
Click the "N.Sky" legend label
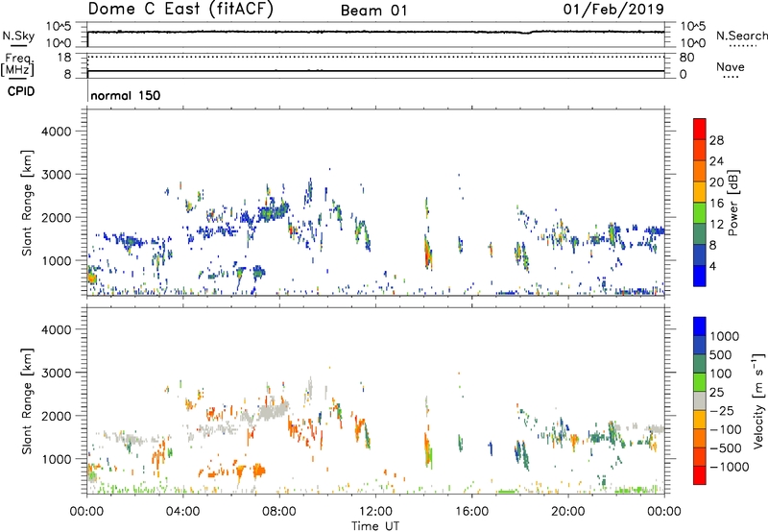click(x=18, y=36)
